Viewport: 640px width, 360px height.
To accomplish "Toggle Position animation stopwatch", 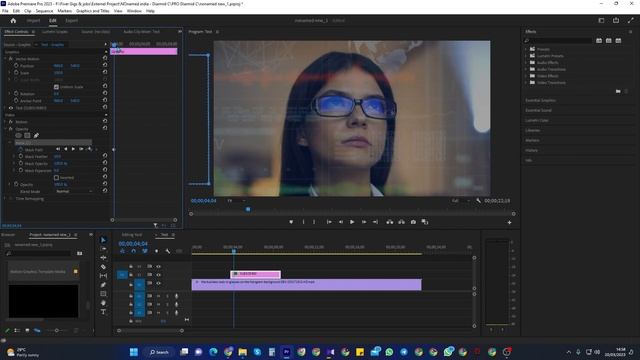I will 16,65.
